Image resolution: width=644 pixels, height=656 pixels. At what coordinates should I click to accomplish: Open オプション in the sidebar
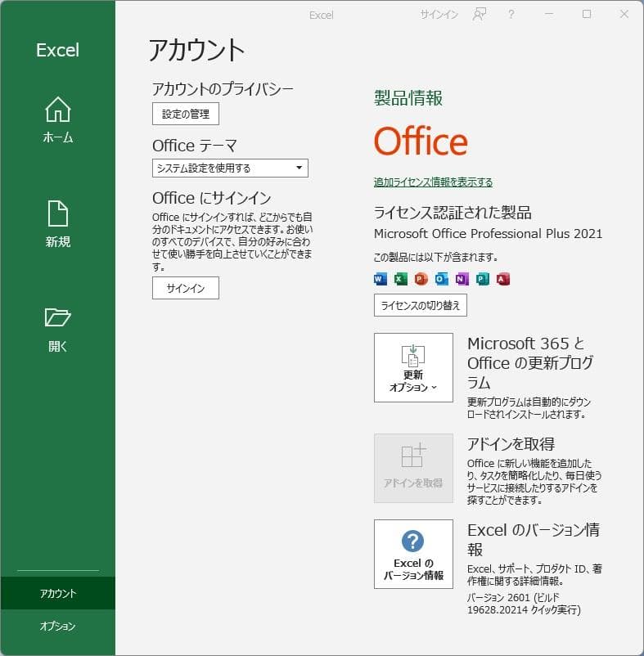pos(58,626)
